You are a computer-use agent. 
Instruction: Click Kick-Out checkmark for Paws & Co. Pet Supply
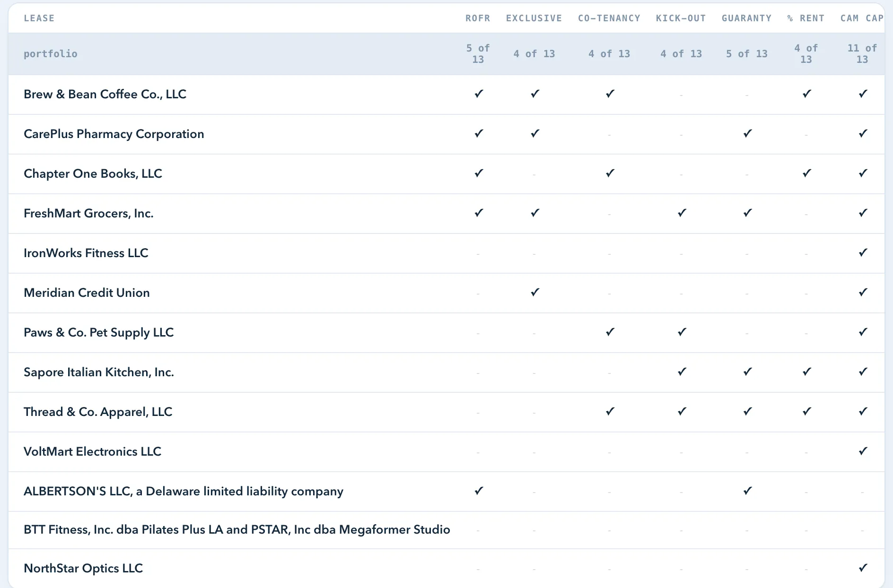click(682, 332)
